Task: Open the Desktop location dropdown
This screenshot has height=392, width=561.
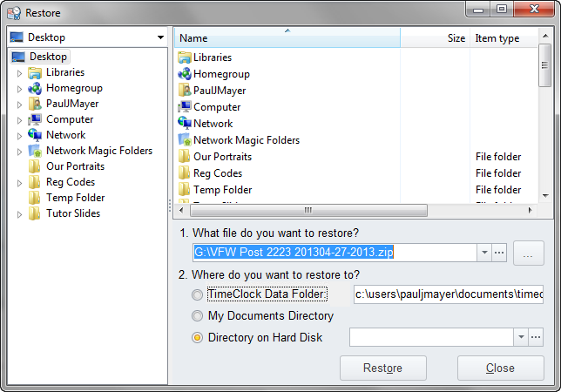Action: [161, 37]
